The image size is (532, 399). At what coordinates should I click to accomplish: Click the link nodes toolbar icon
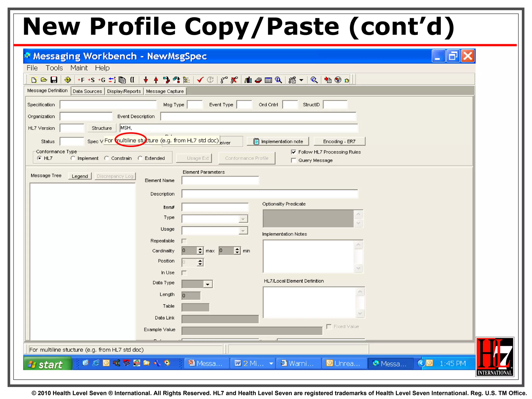[x=224, y=80]
